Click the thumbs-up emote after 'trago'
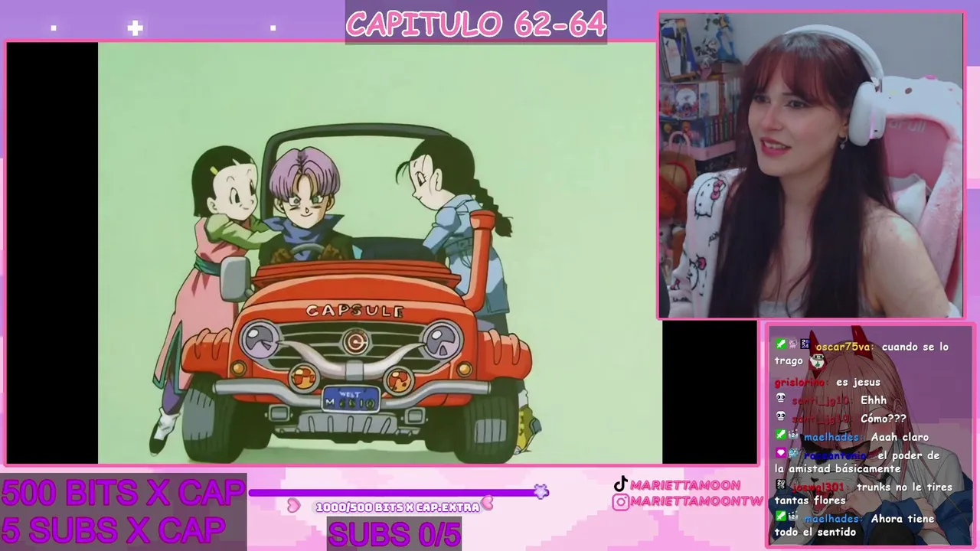Screen dimensions: 980x551 [818, 360]
